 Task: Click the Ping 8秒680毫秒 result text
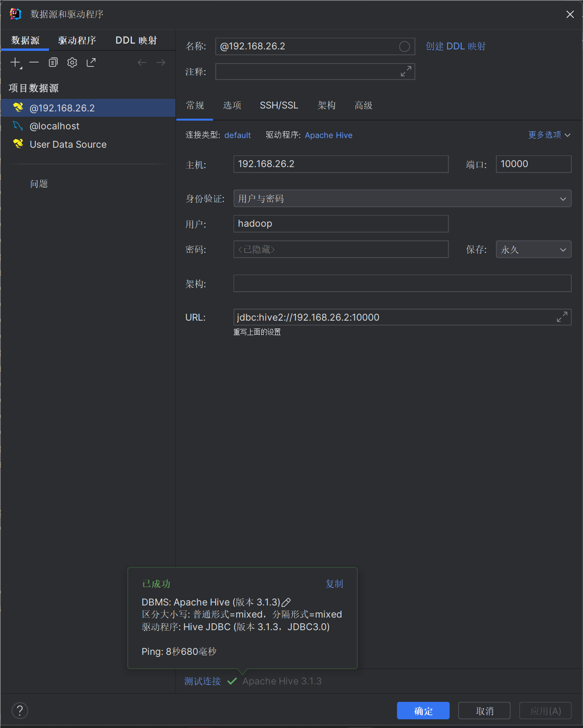[x=179, y=651]
